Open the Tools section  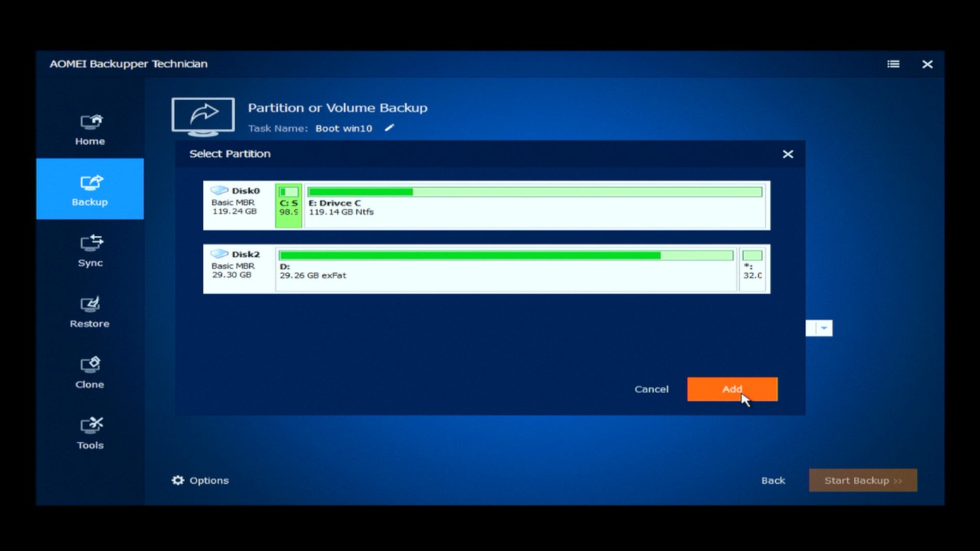click(x=90, y=433)
